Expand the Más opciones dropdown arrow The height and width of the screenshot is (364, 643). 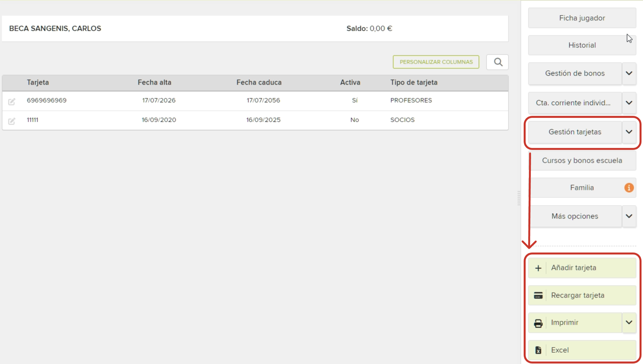coord(629,216)
